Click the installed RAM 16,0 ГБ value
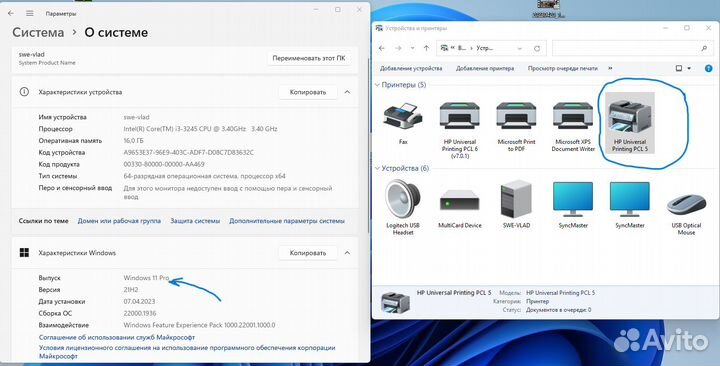The width and height of the screenshot is (720, 366). (x=135, y=141)
